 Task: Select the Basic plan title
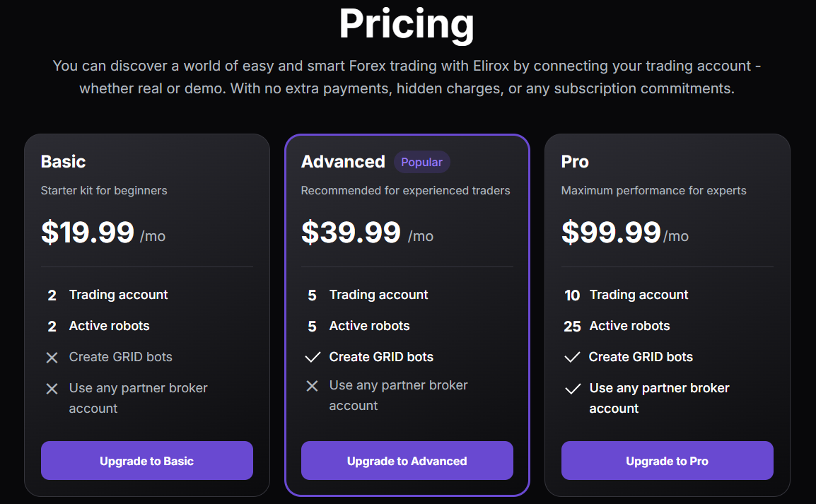click(x=63, y=162)
